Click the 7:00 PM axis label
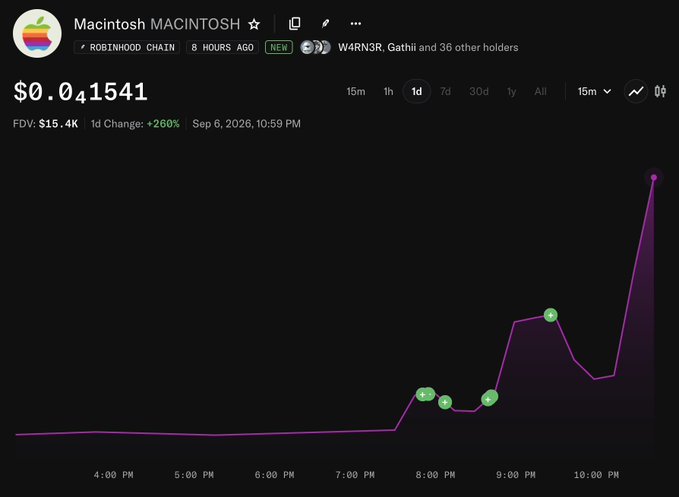This screenshot has width=679, height=497. (x=355, y=475)
